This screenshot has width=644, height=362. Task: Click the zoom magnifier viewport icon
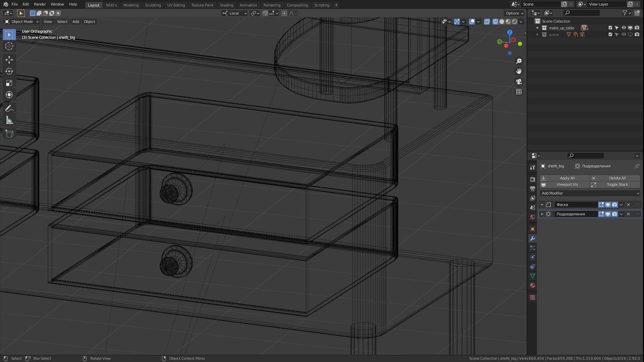(x=519, y=61)
